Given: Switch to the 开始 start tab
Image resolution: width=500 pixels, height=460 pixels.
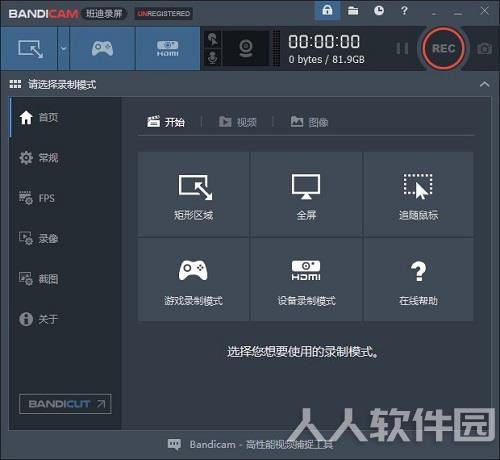Looking at the screenshot, I should pyautogui.click(x=166, y=122).
